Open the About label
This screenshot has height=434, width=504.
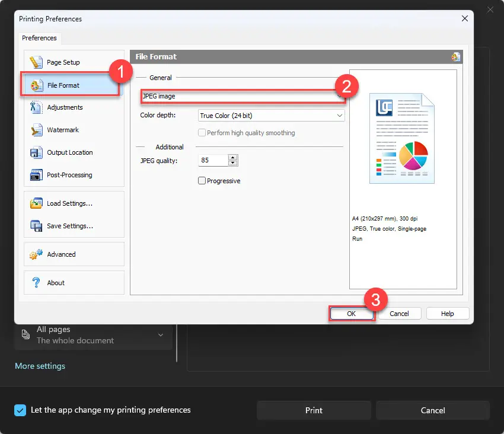(56, 283)
